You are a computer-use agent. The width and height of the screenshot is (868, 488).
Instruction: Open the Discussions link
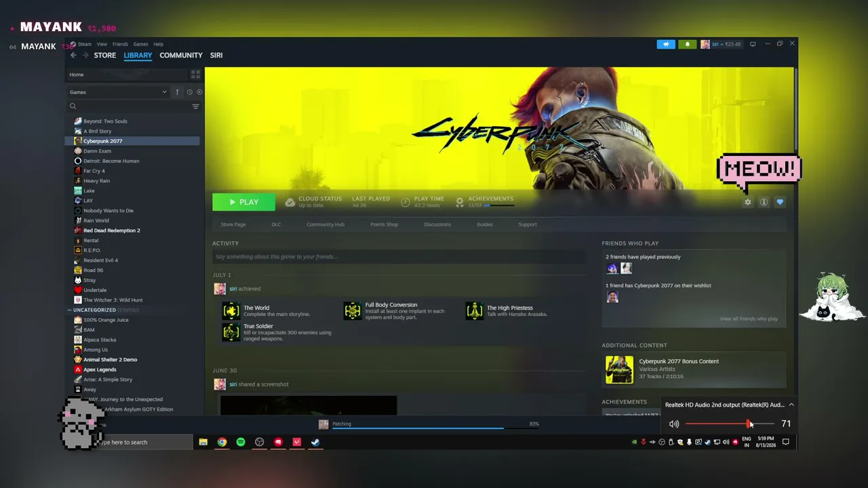tap(437, 224)
